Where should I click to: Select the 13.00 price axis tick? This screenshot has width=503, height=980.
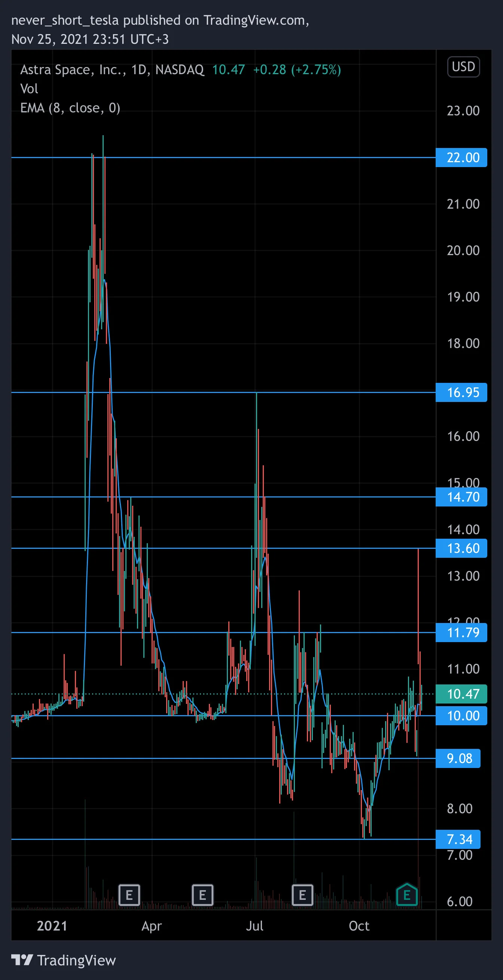(x=463, y=576)
